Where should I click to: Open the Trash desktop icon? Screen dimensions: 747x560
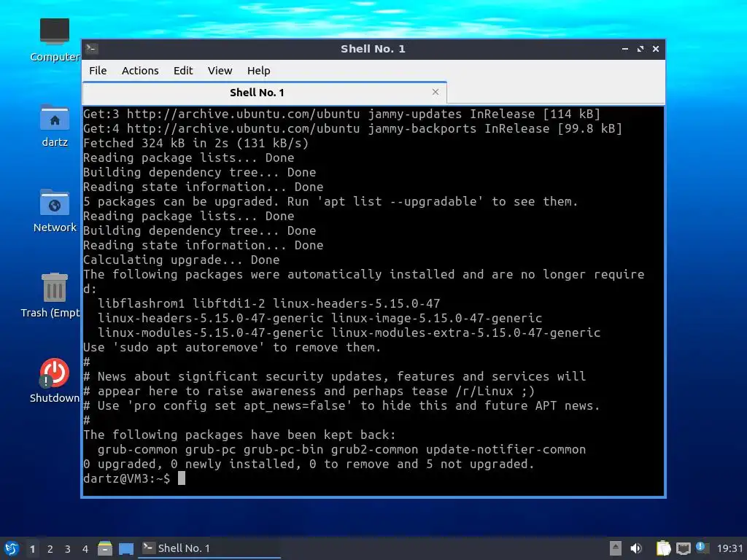coord(50,295)
